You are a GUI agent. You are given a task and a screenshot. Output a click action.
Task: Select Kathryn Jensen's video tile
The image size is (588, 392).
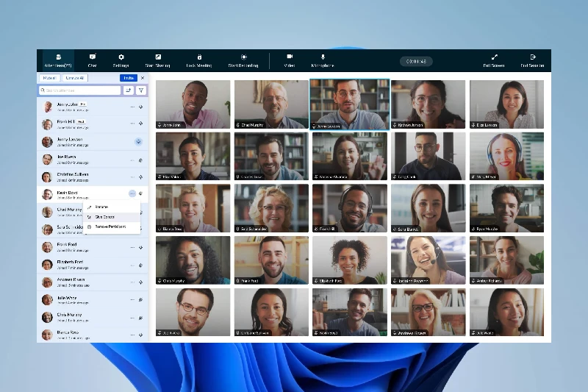click(x=429, y=104)
